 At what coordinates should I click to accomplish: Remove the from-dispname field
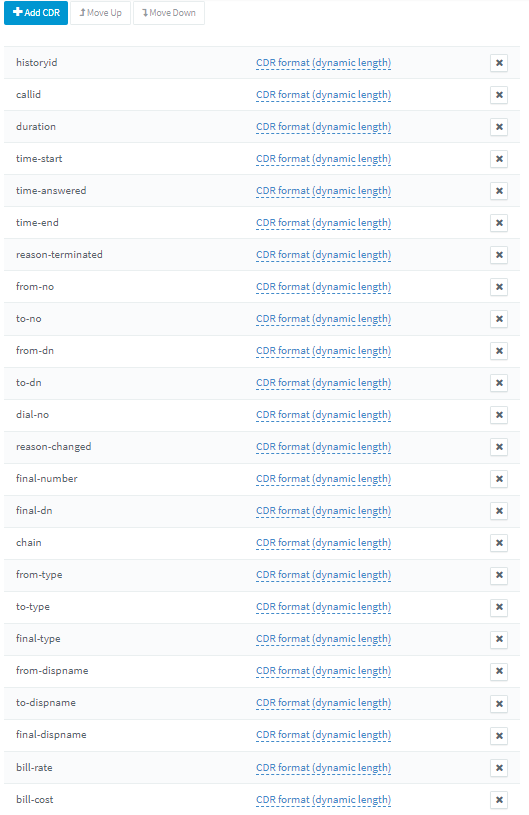pos(499,671)
